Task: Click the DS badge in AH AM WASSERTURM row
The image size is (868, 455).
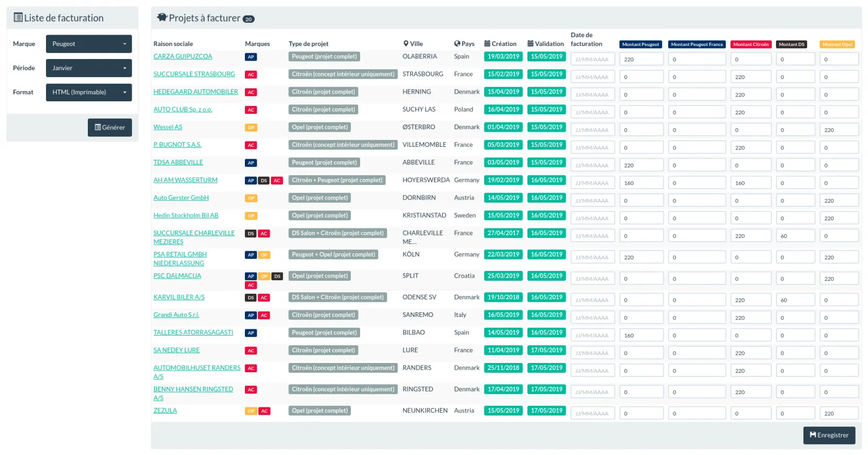Action: (263, 180)
